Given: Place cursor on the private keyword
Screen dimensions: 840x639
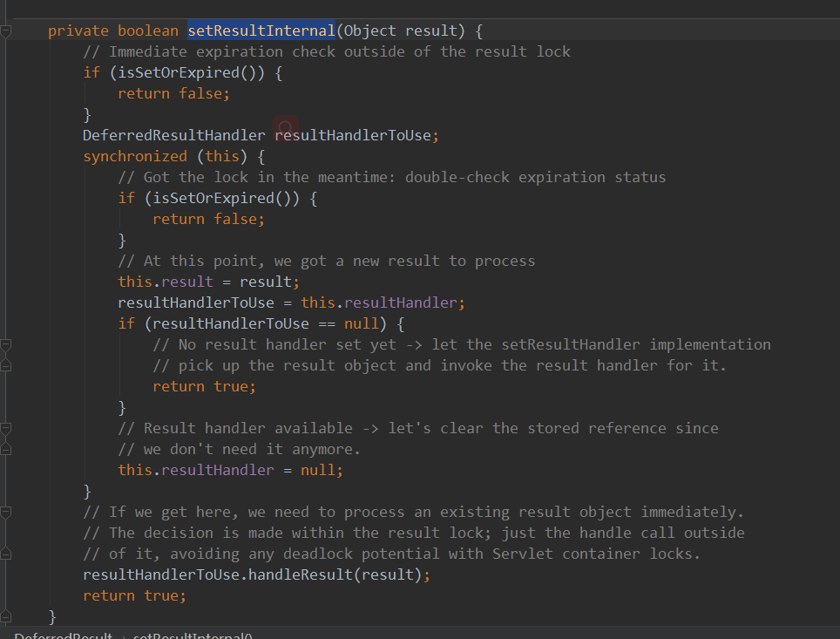Looking at the screenshot, I should (78, 31).
